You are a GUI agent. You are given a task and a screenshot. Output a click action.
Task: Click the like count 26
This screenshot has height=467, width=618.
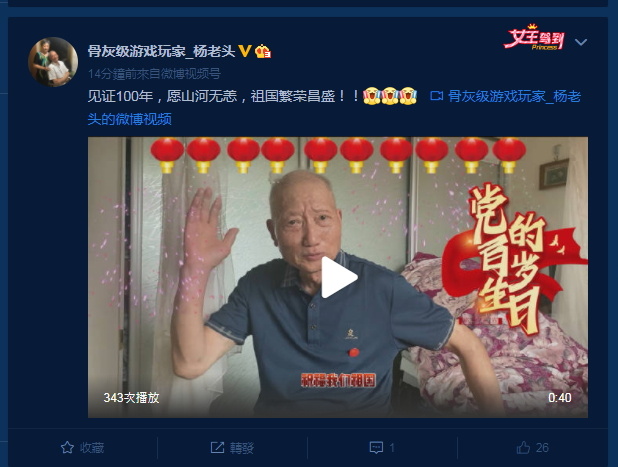point(542,448)
